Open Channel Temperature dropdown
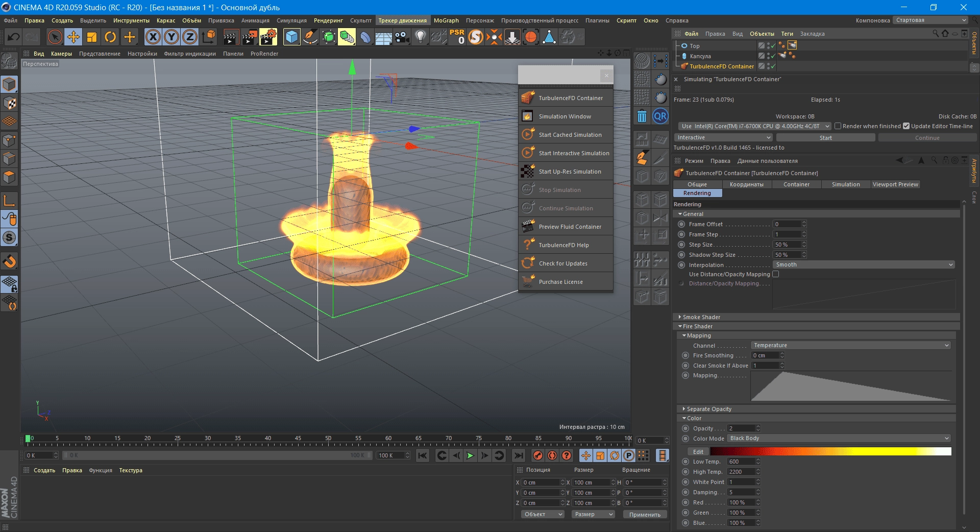The width and height of the screenshot is (980, 532). point(851,345)
